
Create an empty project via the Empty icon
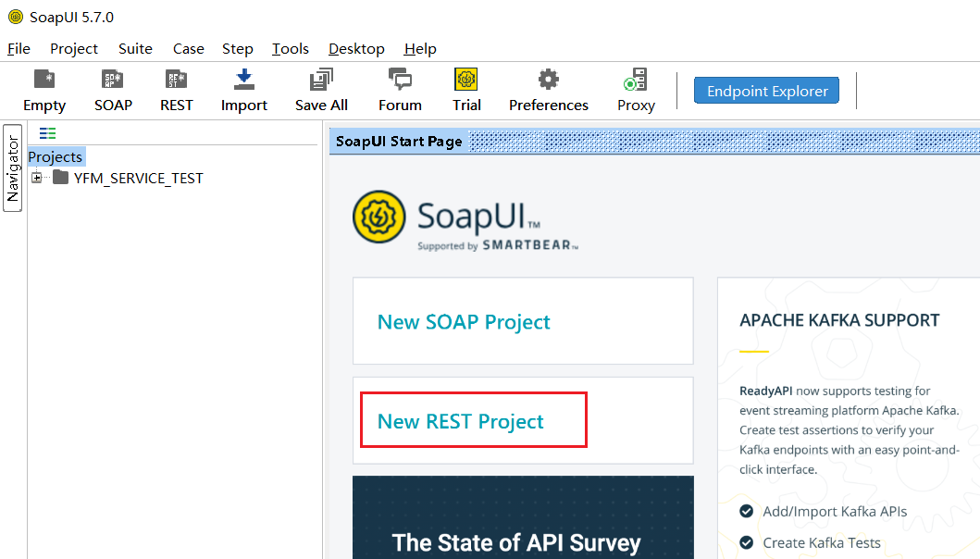point(43,88)
